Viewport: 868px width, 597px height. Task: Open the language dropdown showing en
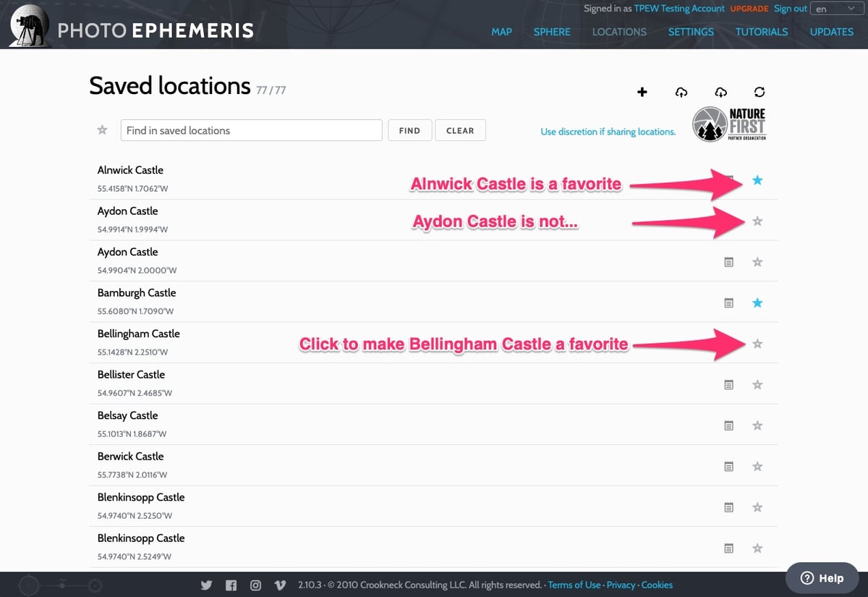click(835, 9)
